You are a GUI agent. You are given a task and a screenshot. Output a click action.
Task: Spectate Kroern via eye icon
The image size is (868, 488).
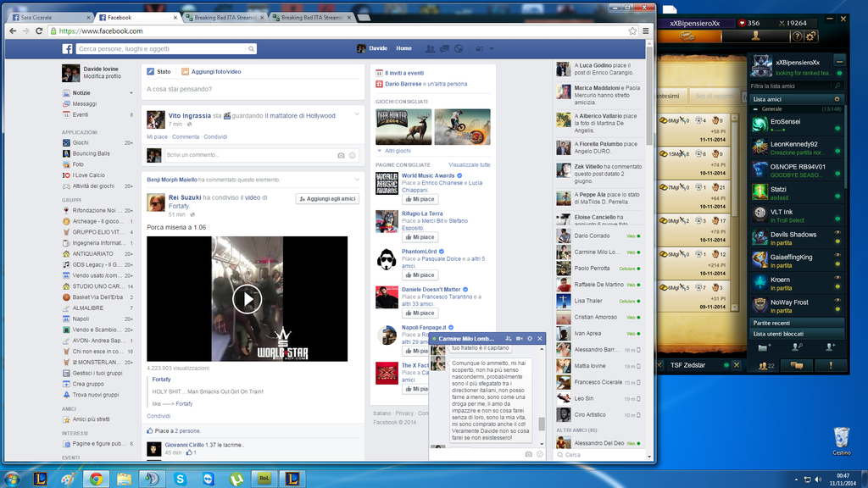tap(837, 278)
